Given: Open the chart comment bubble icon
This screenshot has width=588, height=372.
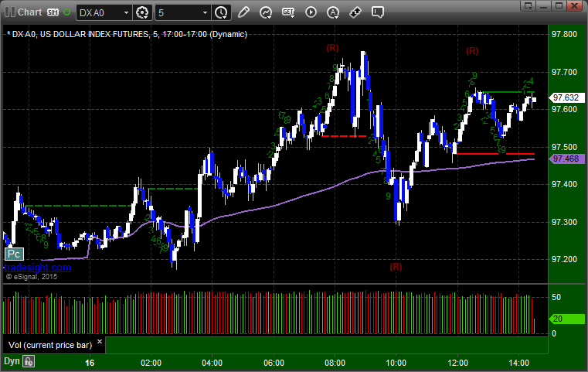Looking at the screenshot, I should pos(378,12).
